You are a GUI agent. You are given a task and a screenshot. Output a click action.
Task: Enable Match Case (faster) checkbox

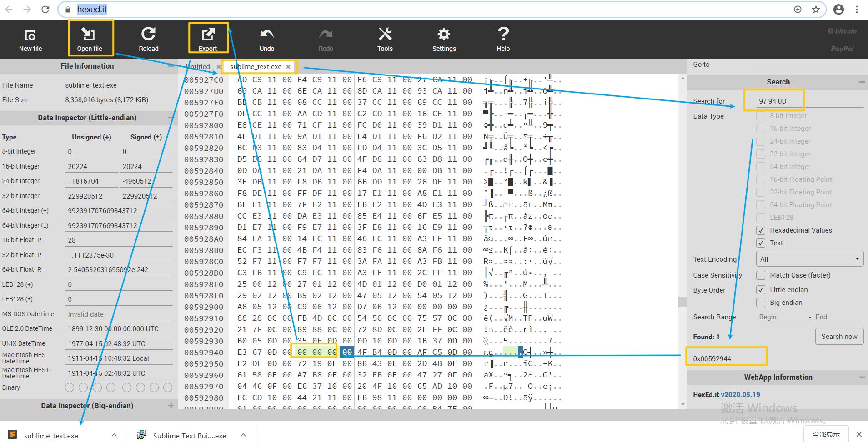tap(761, 275)
